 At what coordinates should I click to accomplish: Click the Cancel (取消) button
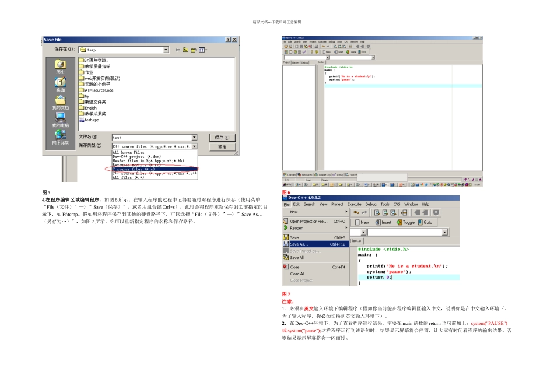click(222, 146)
